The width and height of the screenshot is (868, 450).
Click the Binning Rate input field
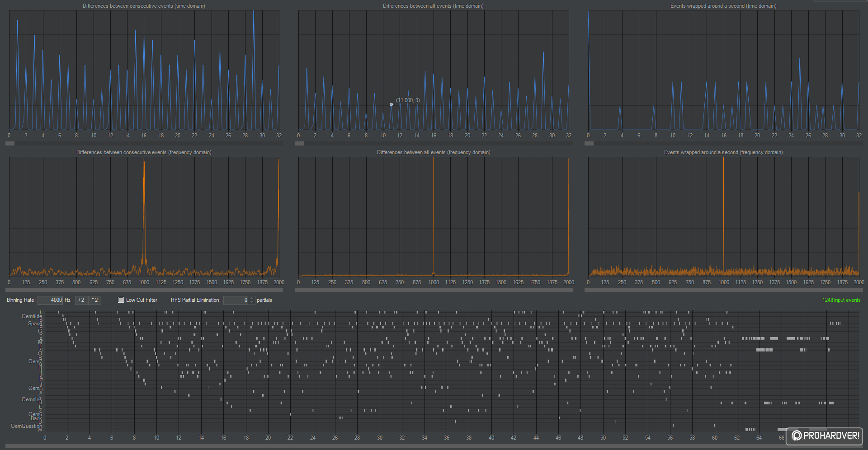pyautogui.click(x=50, y=300)
